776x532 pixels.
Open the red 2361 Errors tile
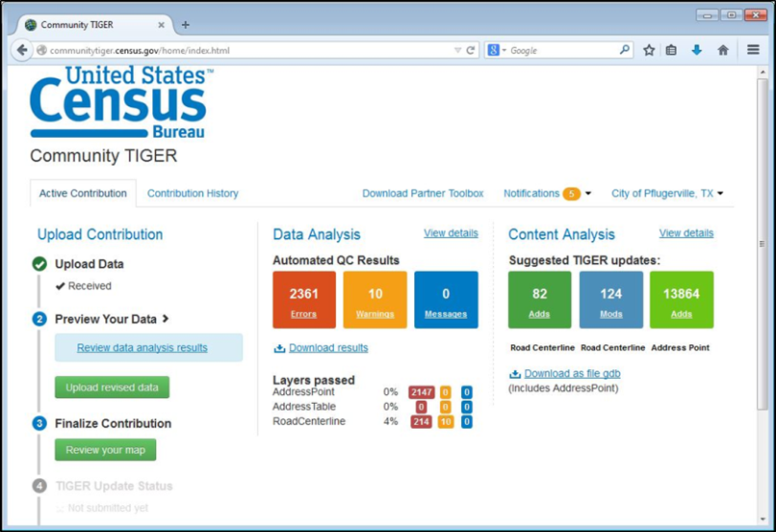tap(304, 299)
